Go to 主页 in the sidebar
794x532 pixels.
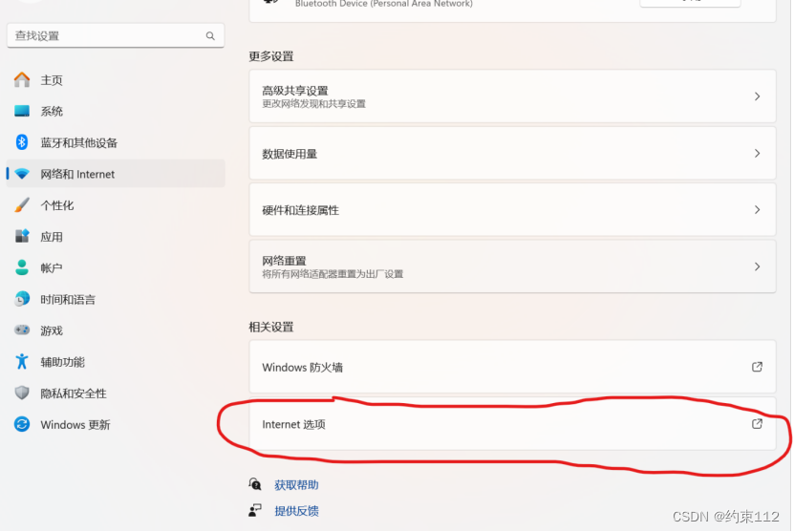116,79
